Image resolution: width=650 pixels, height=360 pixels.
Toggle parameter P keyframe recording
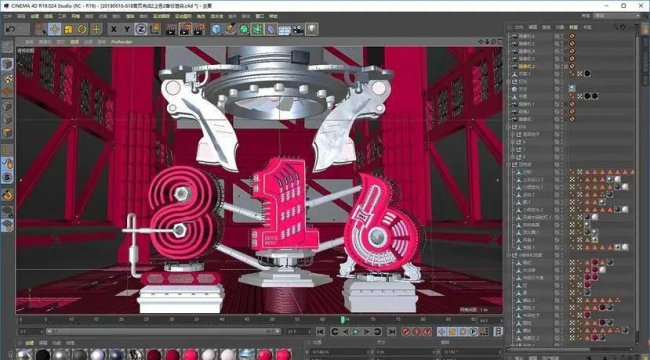[473, 331]
